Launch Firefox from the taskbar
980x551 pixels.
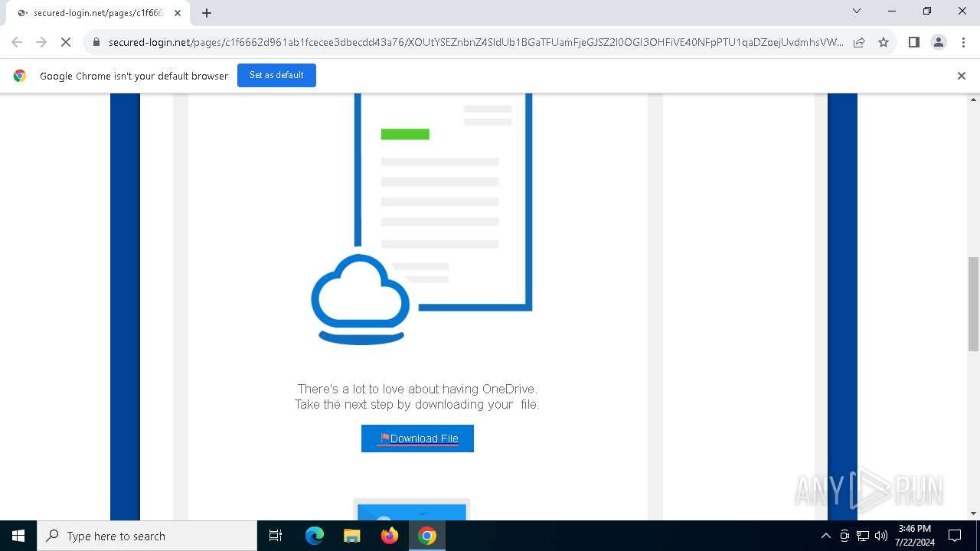coord(389,536)
